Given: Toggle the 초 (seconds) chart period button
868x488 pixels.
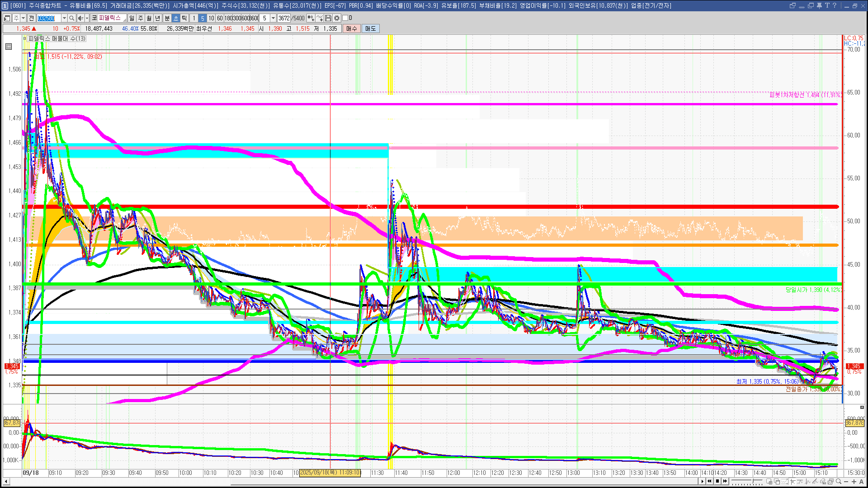Looking at the screenshot, I should pyautogui.click(x=176, y=18).
